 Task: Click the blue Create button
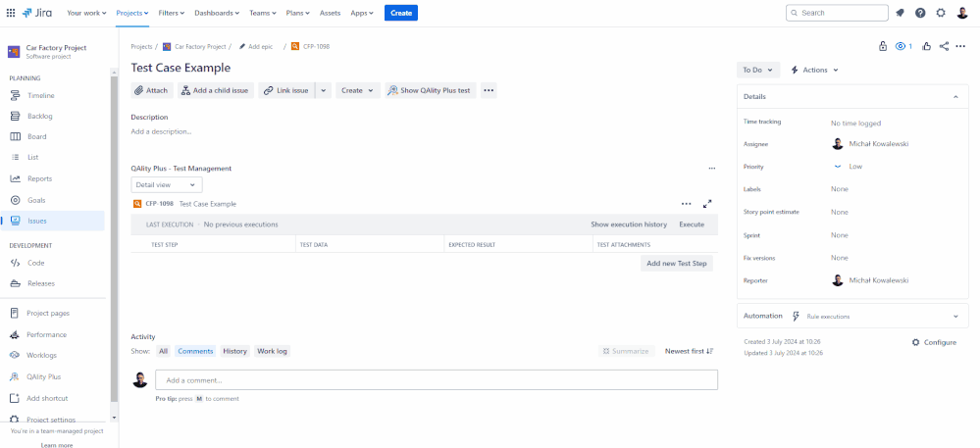click(x=400, y=13)
